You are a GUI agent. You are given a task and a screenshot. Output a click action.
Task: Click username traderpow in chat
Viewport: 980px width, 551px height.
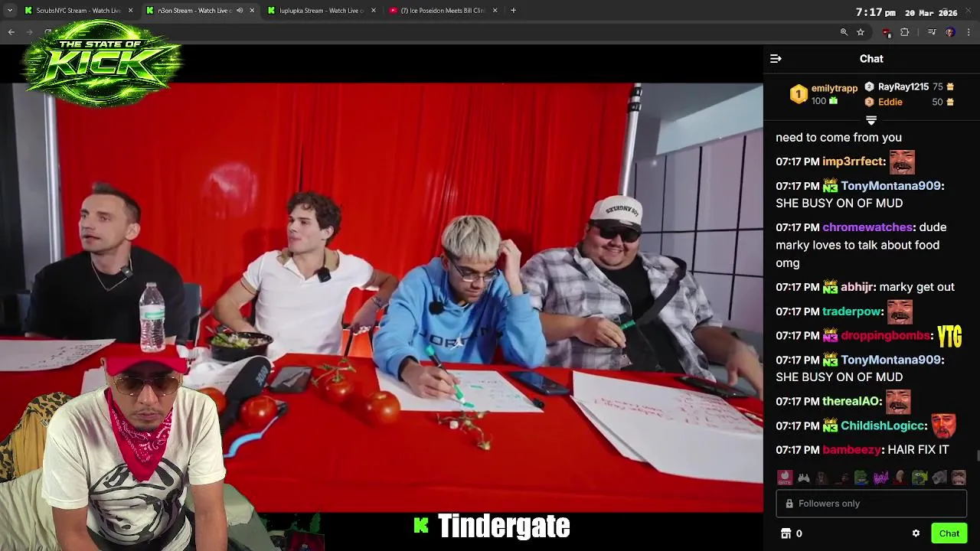coord(851,311)
